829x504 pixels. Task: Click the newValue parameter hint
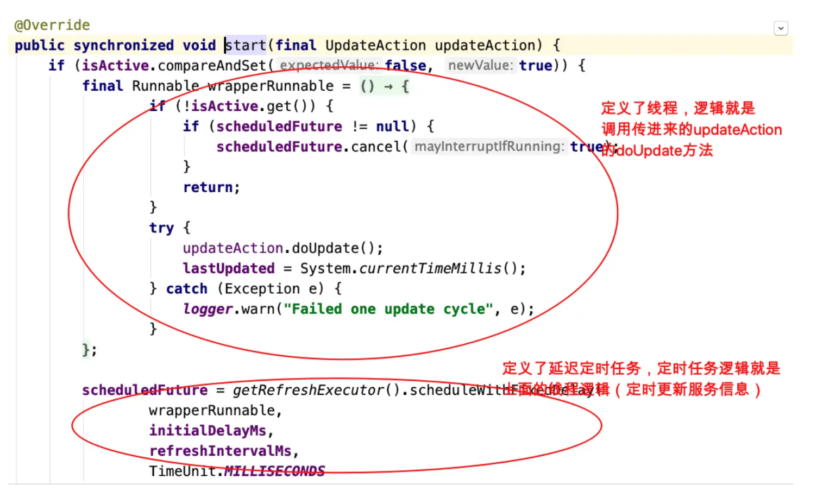(x=480, y=66)
